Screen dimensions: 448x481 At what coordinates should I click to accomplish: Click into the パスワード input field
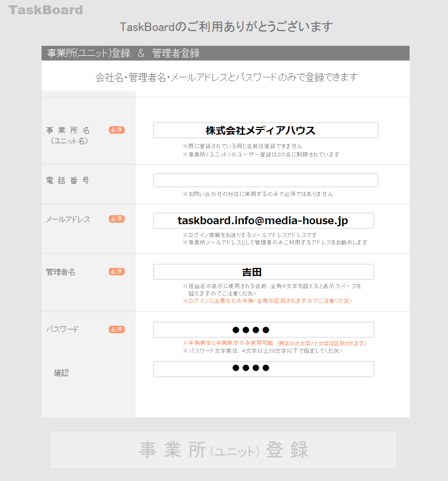tap(263, 330)
